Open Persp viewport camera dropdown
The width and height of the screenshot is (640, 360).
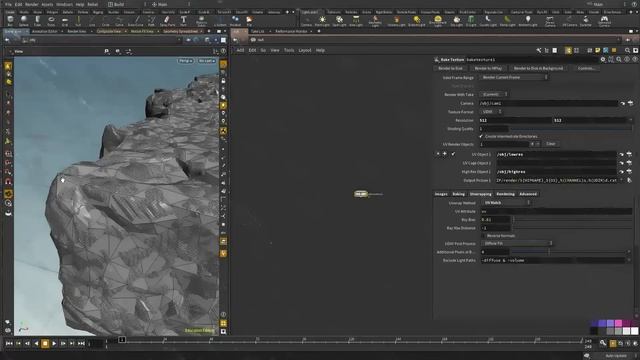tap(185, 61)
